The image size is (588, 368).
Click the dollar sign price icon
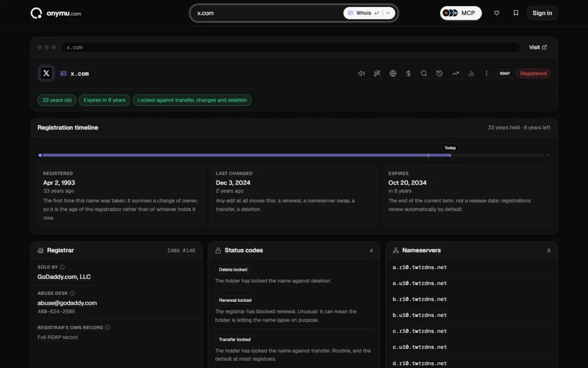pyautogui.click(x=408, y=74)
